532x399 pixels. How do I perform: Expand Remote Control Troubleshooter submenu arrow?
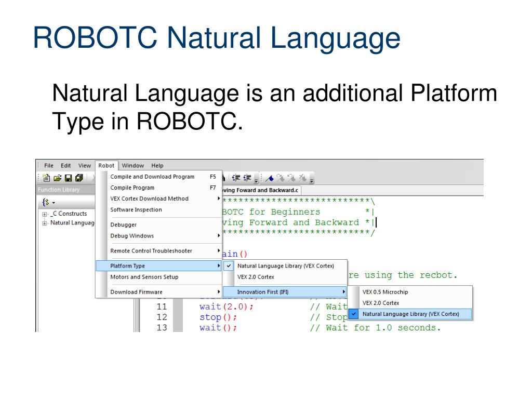[219, 251]
